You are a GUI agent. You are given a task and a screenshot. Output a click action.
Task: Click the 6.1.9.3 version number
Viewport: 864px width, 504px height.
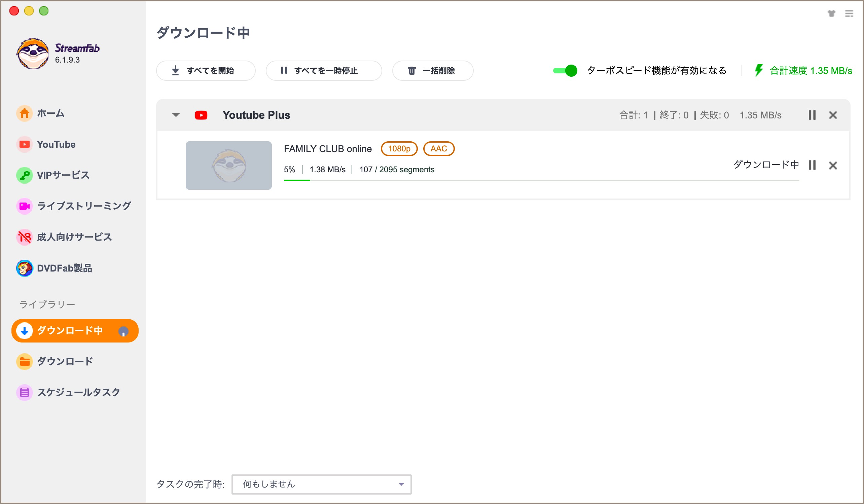tap(67, 60)
